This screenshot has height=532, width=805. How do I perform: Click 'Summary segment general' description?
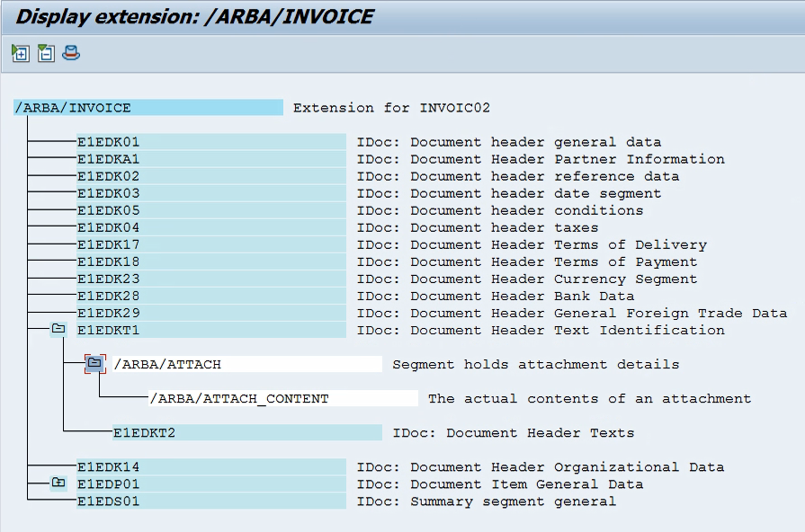[514, 501]
